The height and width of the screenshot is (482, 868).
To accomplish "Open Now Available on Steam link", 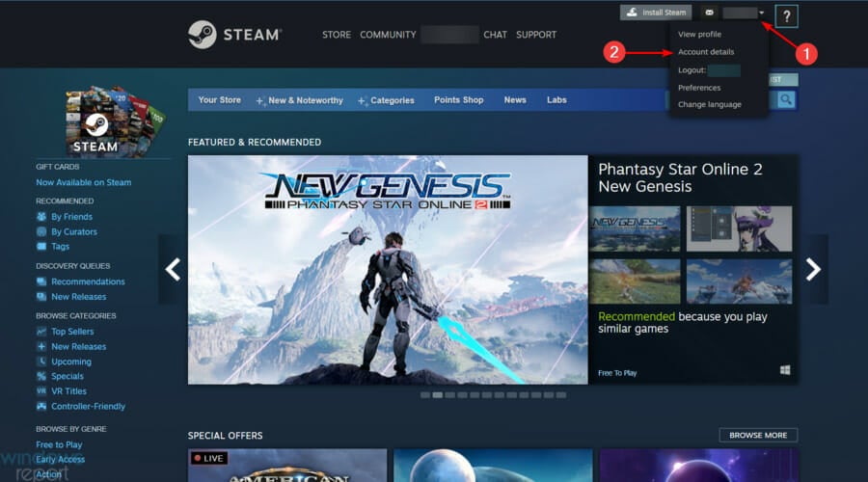I will 84,182.
